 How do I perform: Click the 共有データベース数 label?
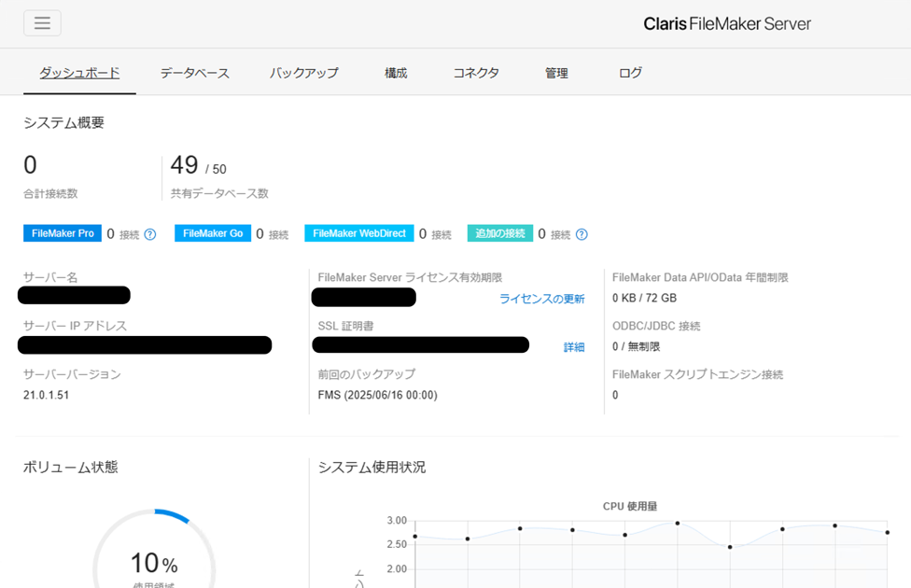[x=219, y=193]
